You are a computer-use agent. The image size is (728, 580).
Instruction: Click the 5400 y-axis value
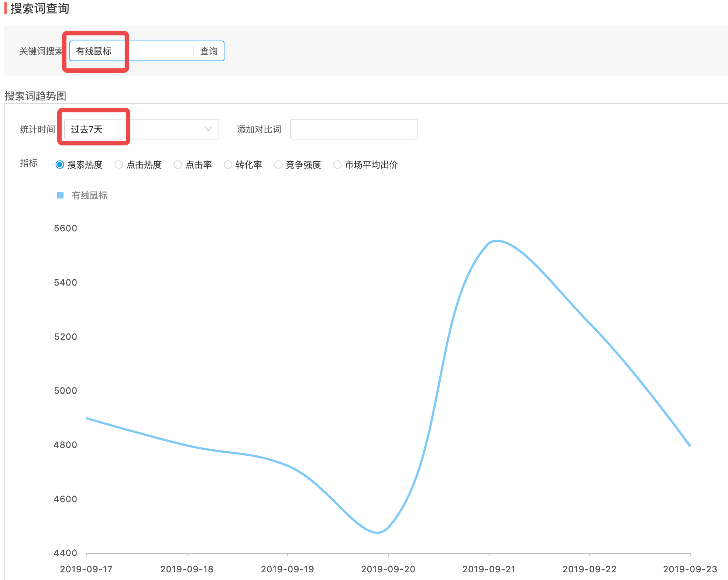(66, 283)
